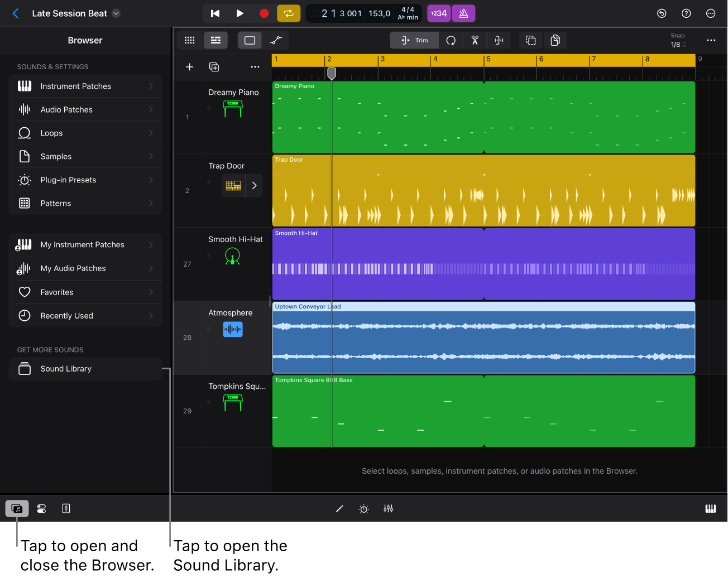Open Audio Patches in the Browser
This screenshot has height=578, width=728.
tap(85, 109)
